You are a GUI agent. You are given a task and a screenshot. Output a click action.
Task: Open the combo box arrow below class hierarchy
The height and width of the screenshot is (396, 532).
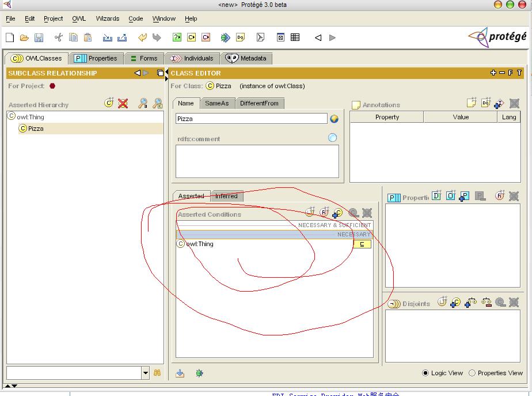pyautogui.click(x=146, y=372)
